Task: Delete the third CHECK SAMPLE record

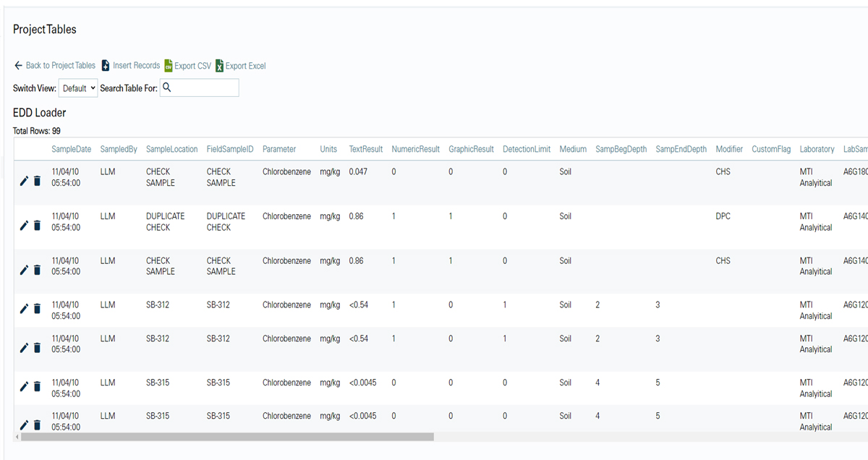Action: coord(37,270)
